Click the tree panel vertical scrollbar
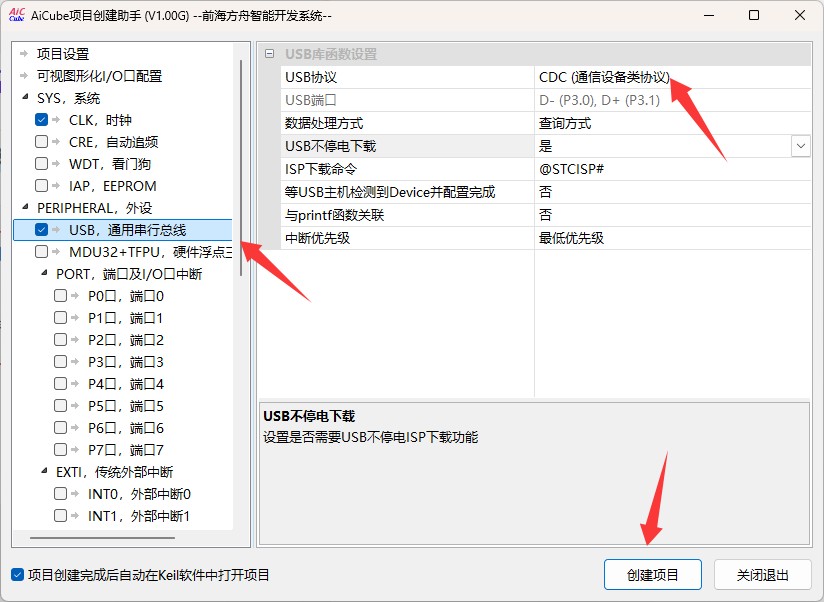Screen dimensions: 824x602 click(x=241, y=168)
